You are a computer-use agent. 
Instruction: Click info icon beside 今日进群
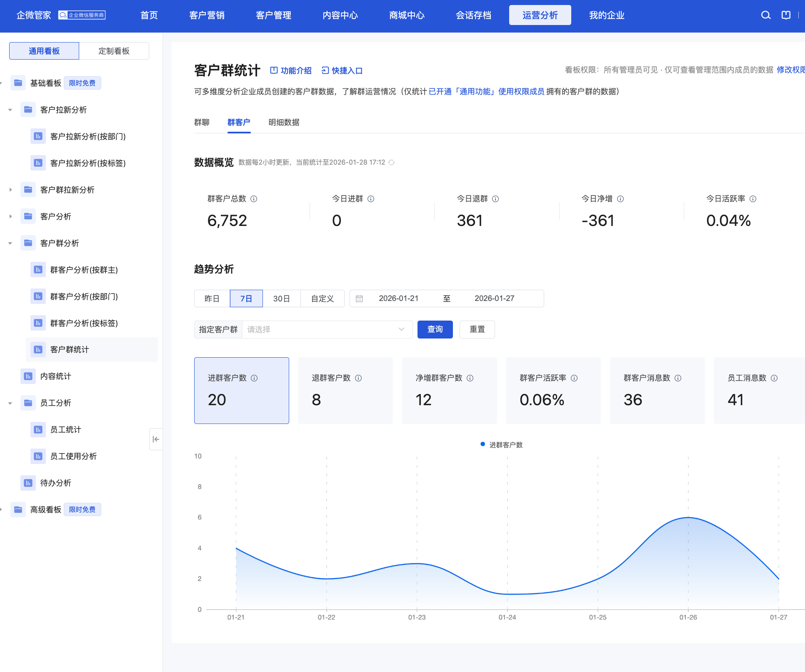[371, 199]
